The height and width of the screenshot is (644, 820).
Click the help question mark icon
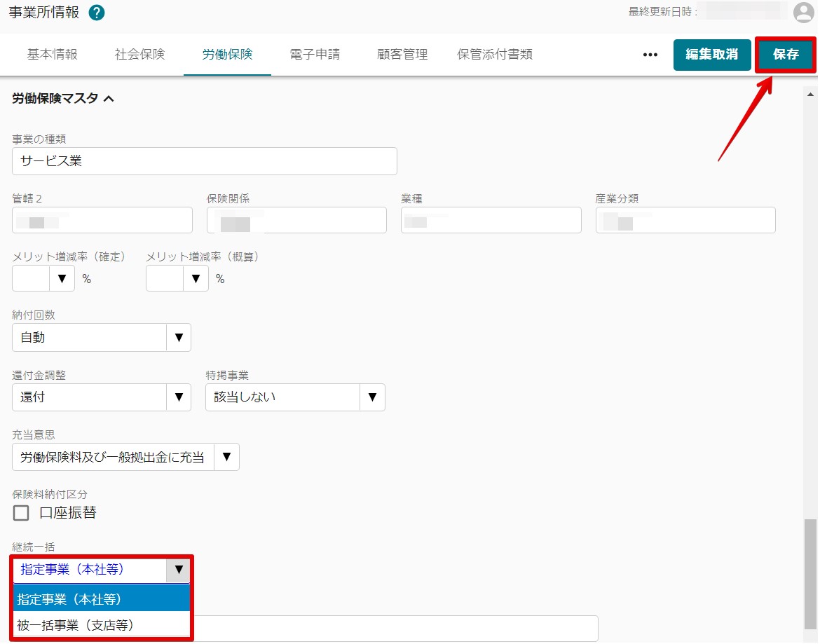tap(97, 13)
